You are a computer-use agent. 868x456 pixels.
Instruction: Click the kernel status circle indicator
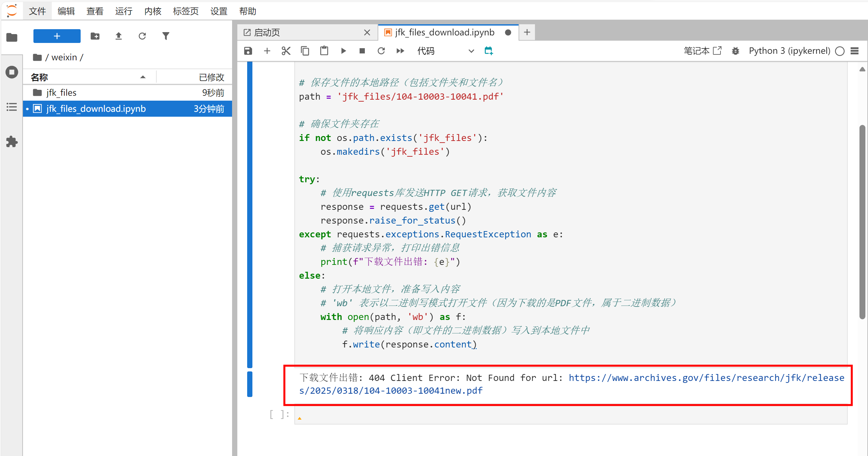point(839,51)
